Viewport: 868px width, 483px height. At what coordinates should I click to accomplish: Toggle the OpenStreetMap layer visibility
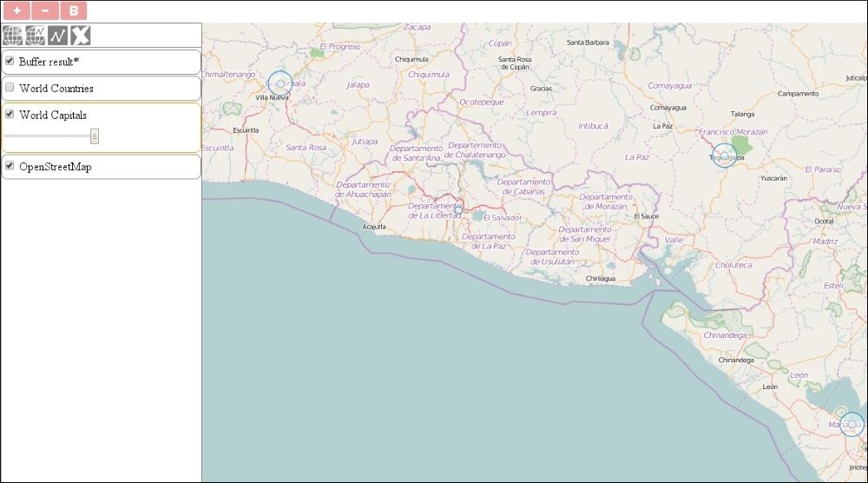coord(10,166)
